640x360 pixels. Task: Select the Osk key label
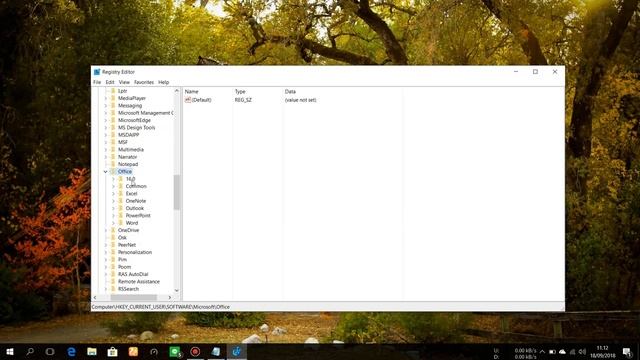(x=122, y=238)
